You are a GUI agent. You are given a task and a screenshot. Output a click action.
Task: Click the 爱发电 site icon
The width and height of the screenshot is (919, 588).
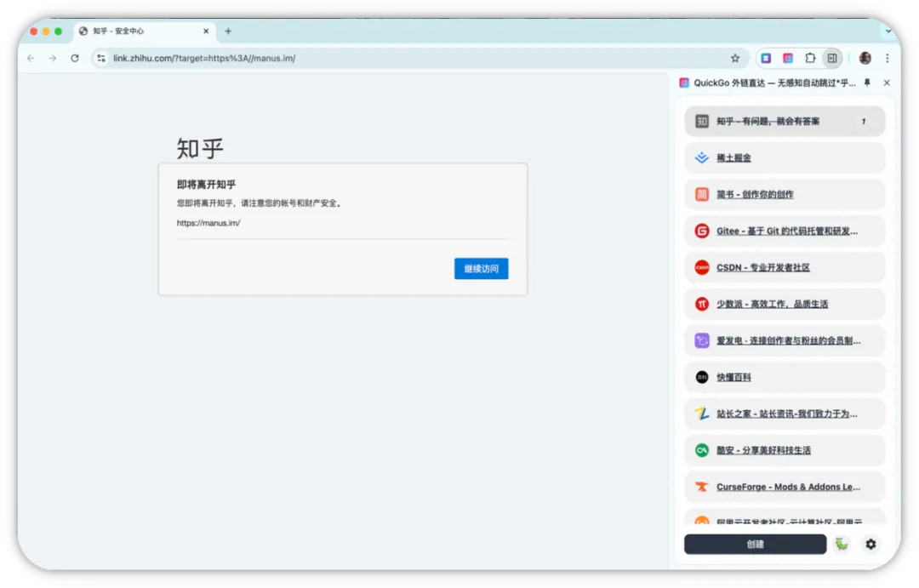[701, 340]
